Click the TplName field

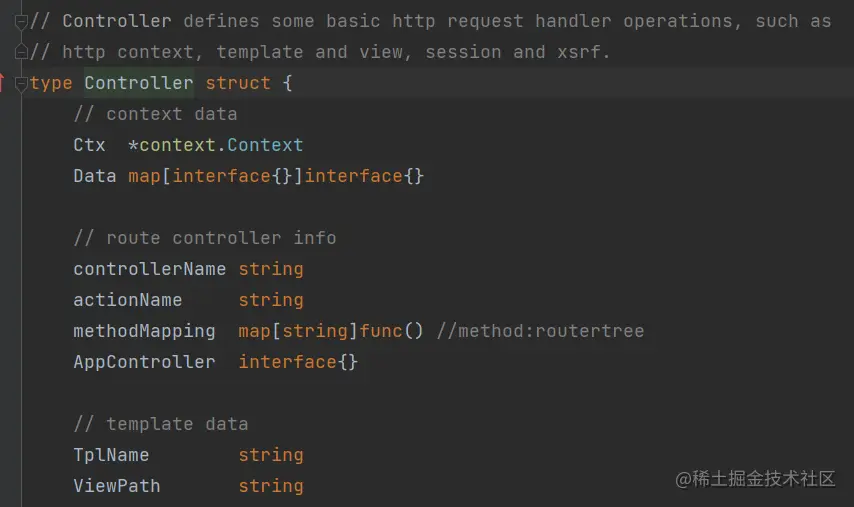point(111,455)
